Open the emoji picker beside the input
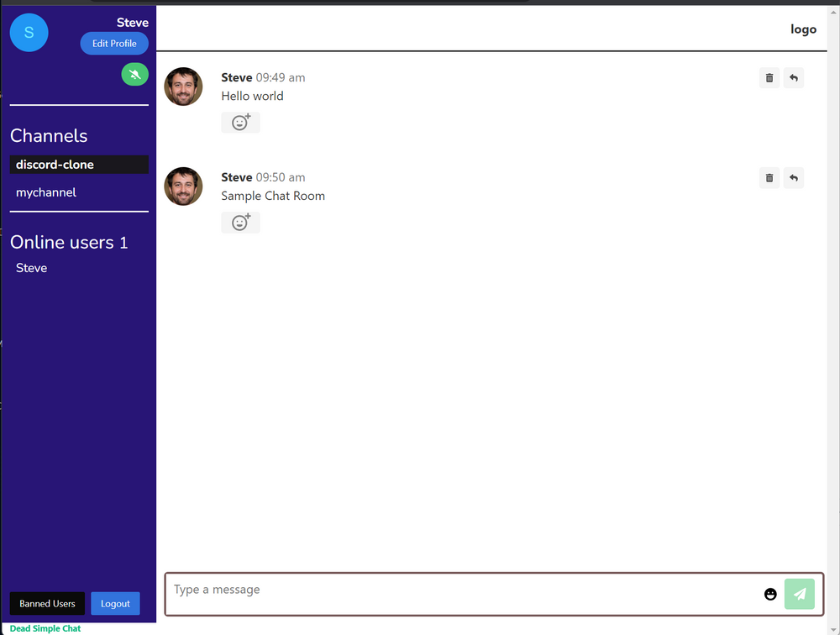The height and width of the screenshot is (635, 840). coord(770,594)
